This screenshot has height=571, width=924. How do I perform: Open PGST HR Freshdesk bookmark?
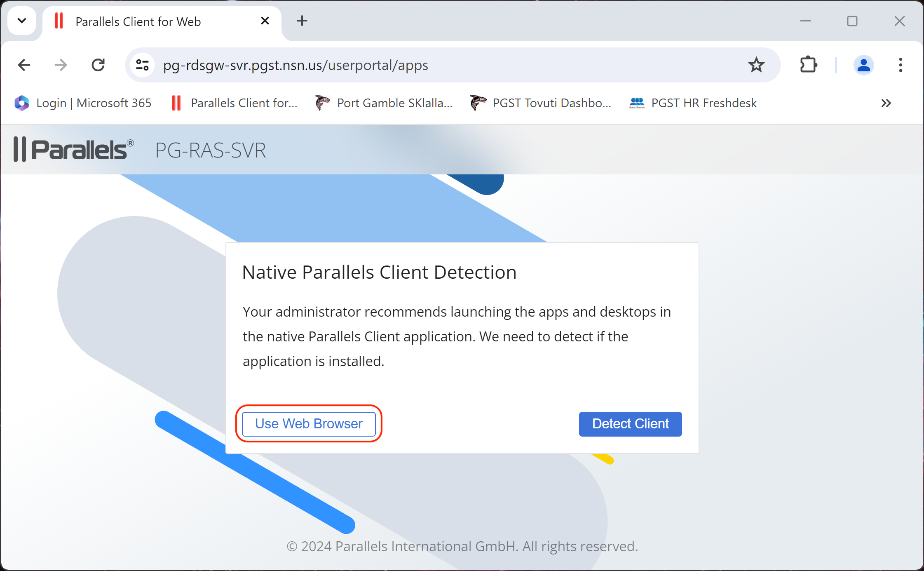(693, 103)
